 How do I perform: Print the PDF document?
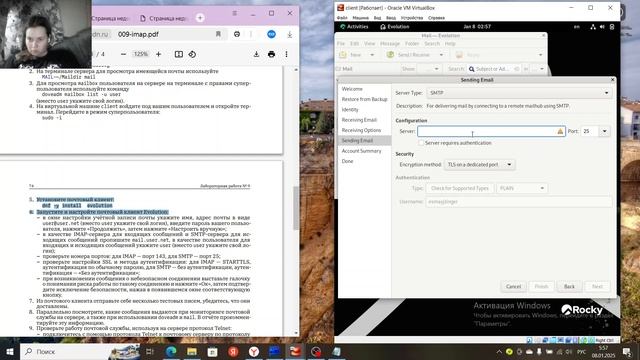tap(271, 54)
